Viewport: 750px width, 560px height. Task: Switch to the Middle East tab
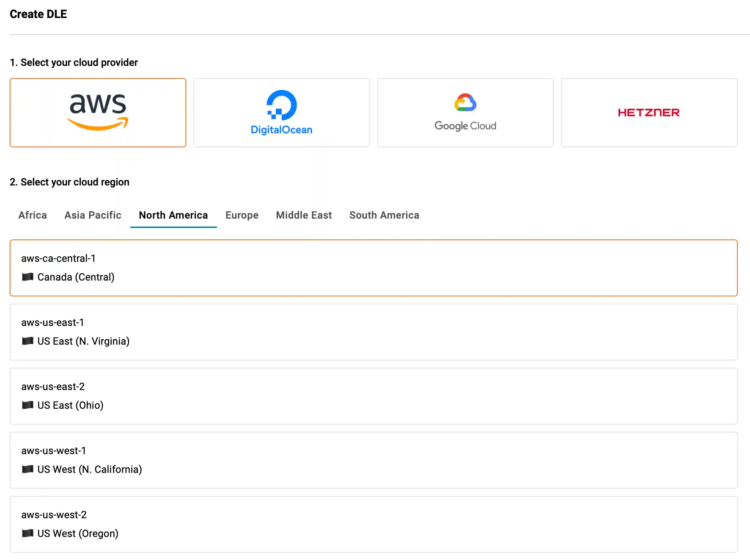coord(304,215)
